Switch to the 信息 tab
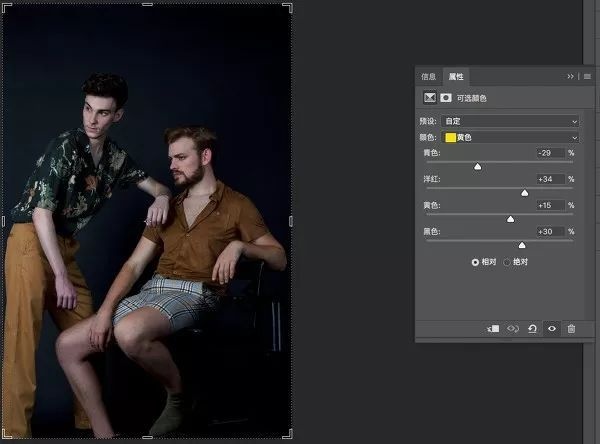The width and height of the screenshot is (600, 444). tap(429, 76)
